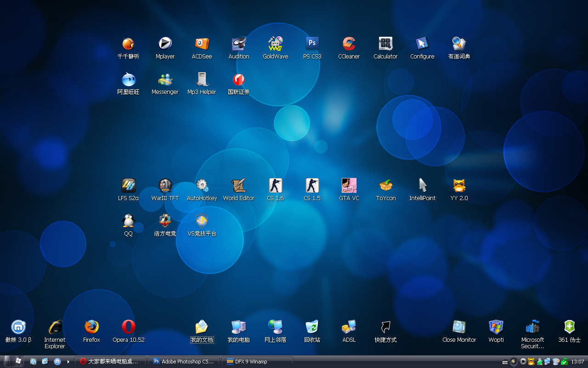Open the Opera 10.52 icon
The height and width of the screenshot is (368, 588).
(128, 332)
